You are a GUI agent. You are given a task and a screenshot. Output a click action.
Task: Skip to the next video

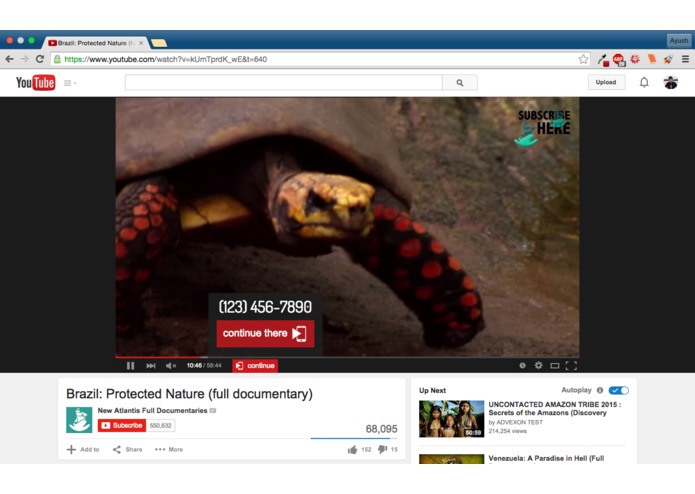click(151, 366)
